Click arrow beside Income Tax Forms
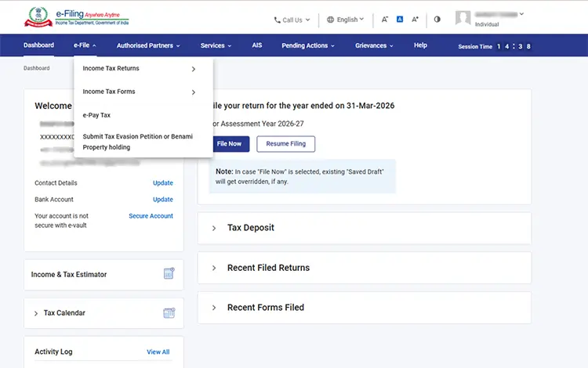Screen dimensions: 588x368 click(x=194, y=92)
